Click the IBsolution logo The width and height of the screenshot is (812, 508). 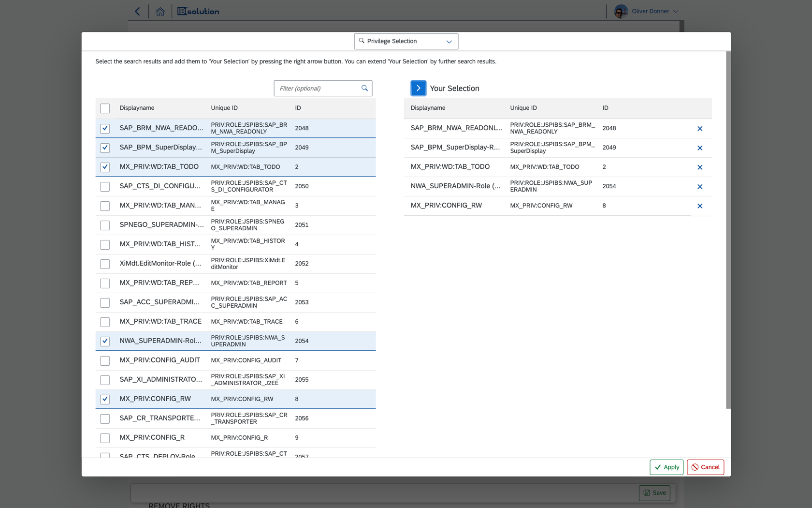coord(198,11)
